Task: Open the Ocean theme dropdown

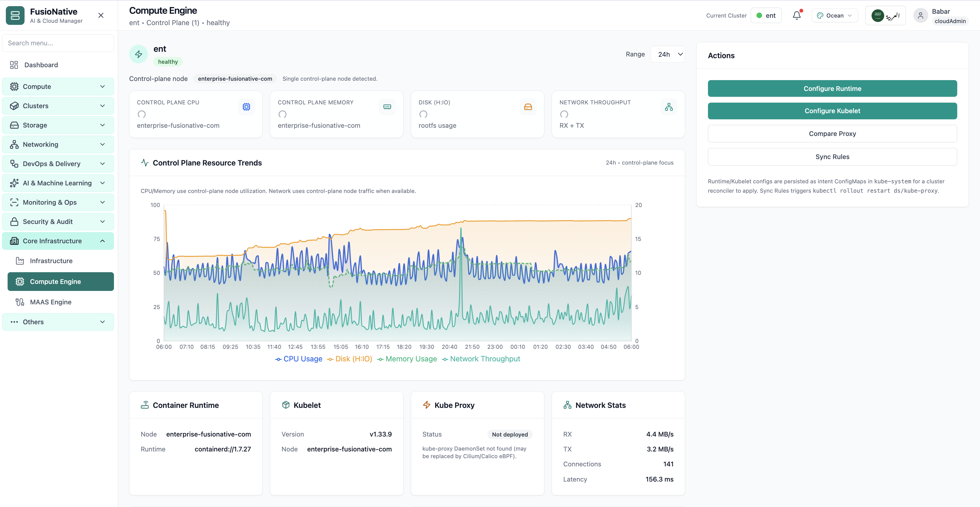Action: [835, 15]
